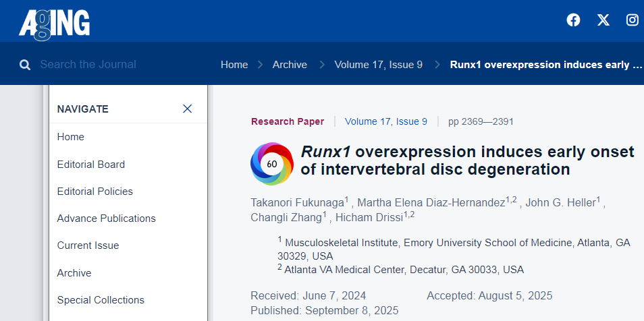Open the Facebook social icon
This screenshot has height=321, width=644.
tap(573, 20)
